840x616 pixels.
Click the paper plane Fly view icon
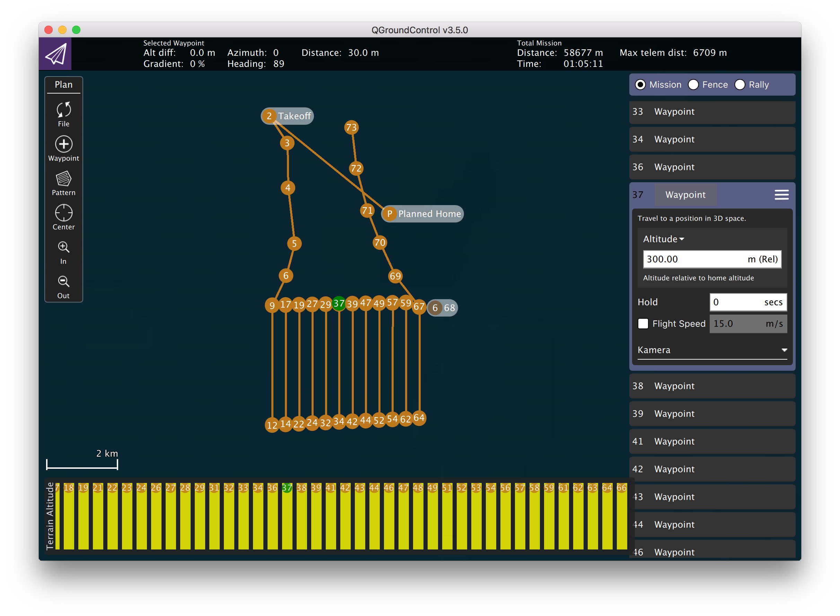coord(55,54)
